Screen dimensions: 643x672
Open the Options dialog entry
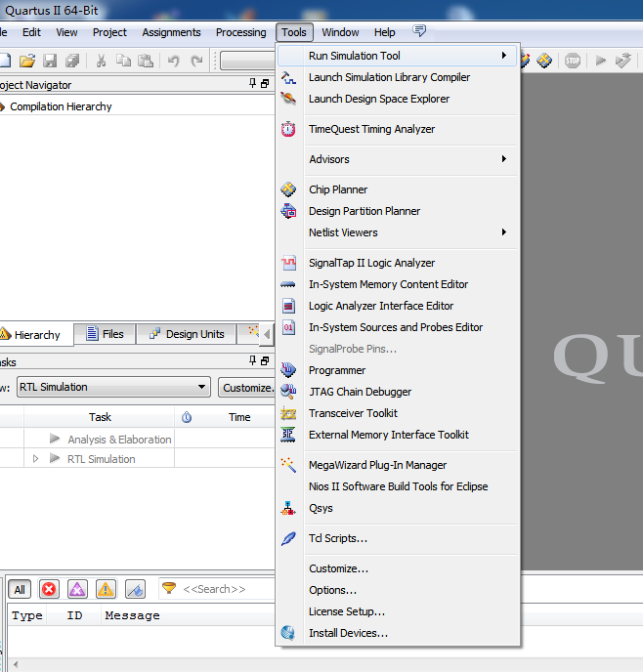[x=332, y=590]
